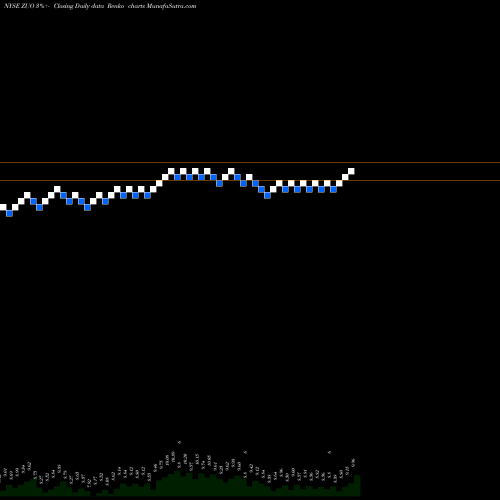Click the latest green volume bar
Viewport: 500px width, 500px height.
[x=357, y=485]
